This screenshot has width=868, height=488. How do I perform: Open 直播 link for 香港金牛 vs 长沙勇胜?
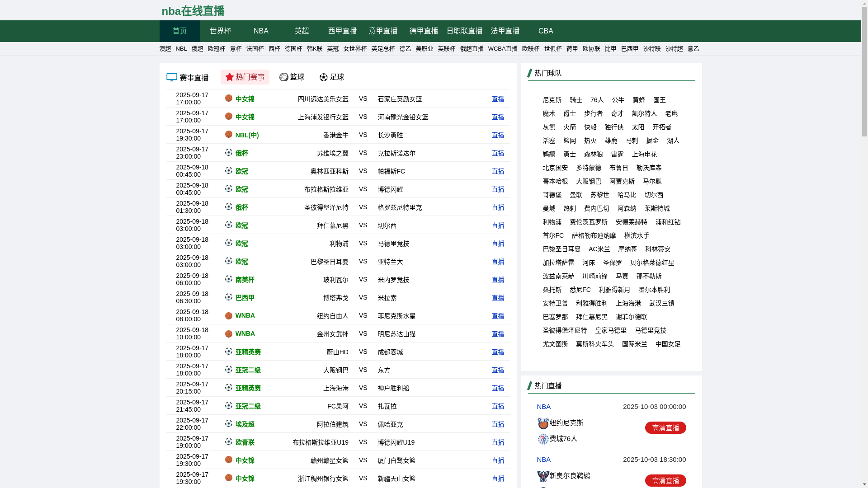[498, 135]
